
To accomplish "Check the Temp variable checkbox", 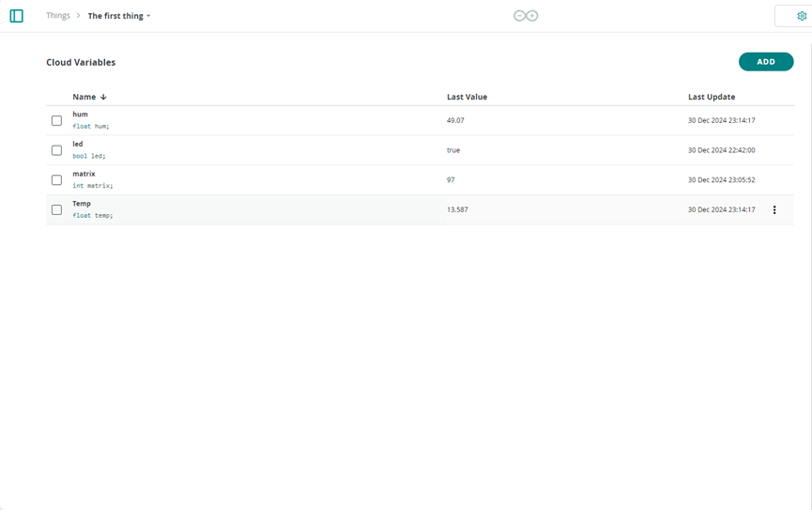I will pos(56,209).
